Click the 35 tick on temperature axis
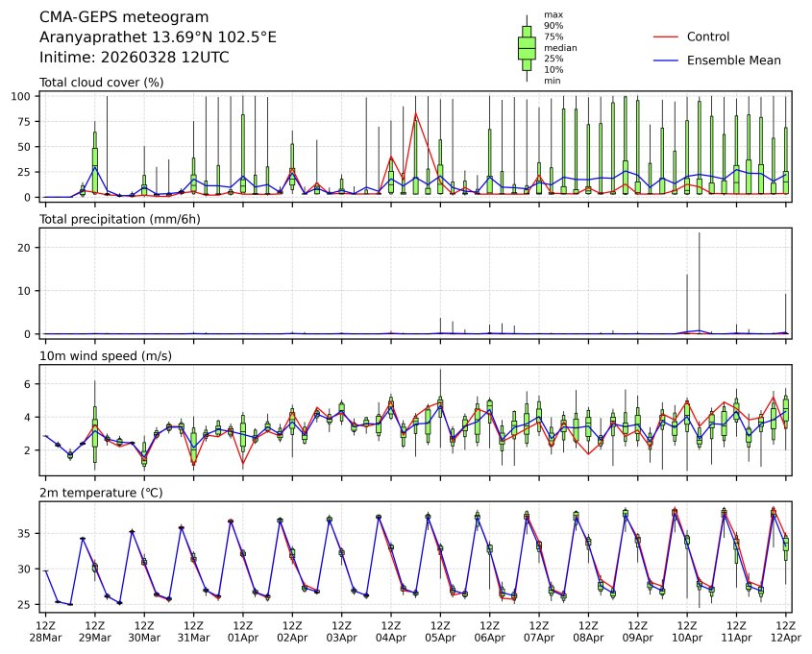 26,533
